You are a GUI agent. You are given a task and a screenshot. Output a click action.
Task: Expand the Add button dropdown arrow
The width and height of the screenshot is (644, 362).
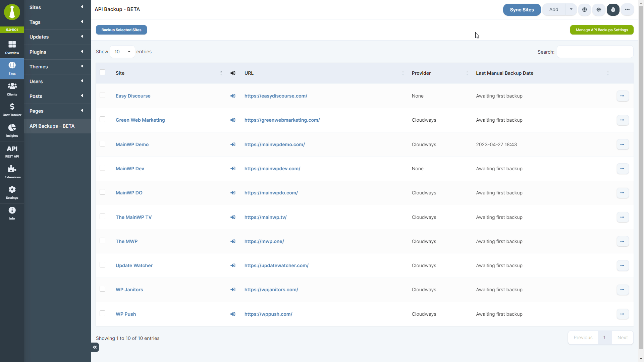[571, 9]
